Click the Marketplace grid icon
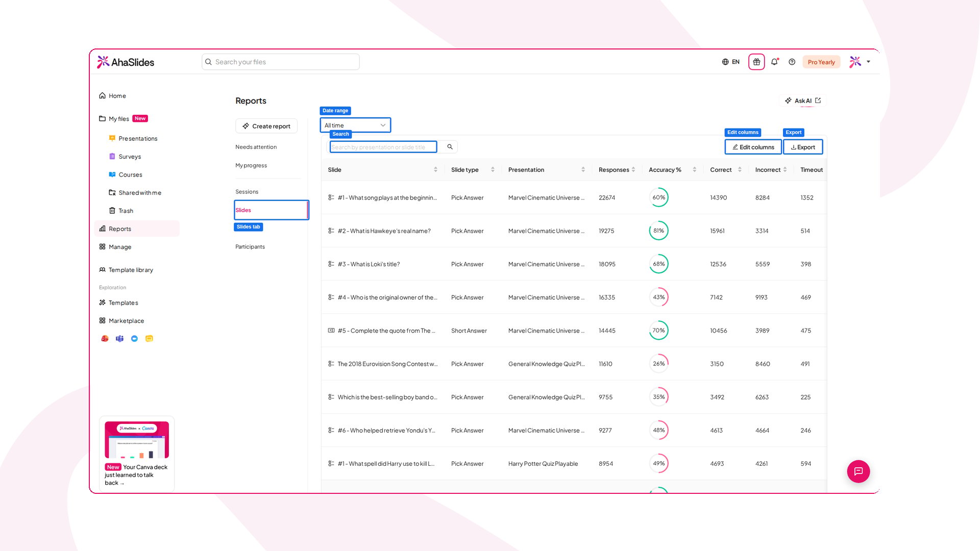980x551 pixels. [x=102, y=320]
